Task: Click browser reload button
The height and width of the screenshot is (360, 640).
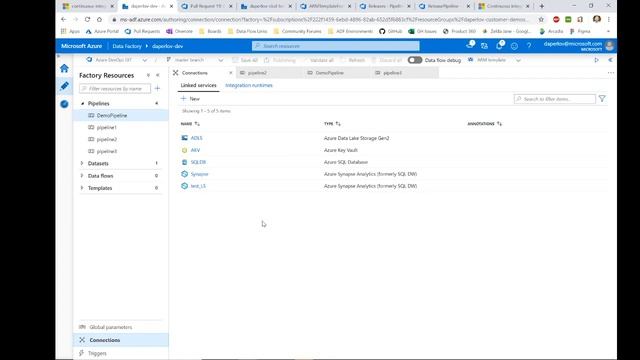Action: (87, 19)
